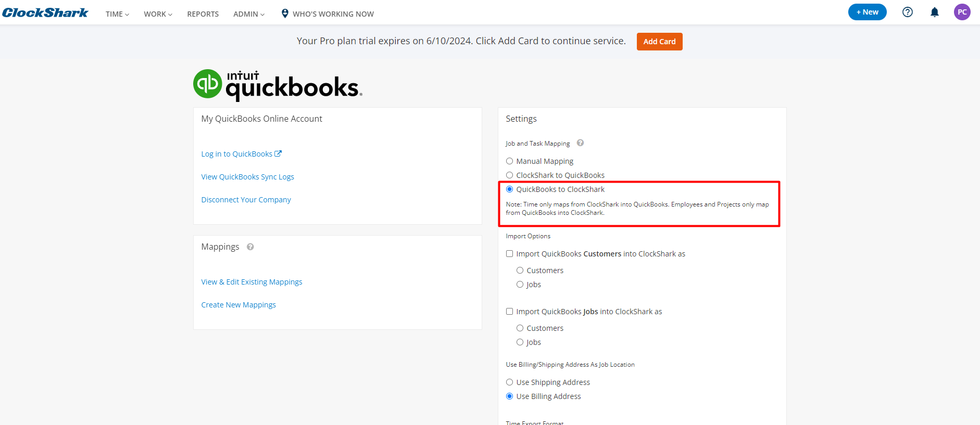
Task: Expand the ADMIN menu
Action: pyautogui.click(x=249, y=14)
